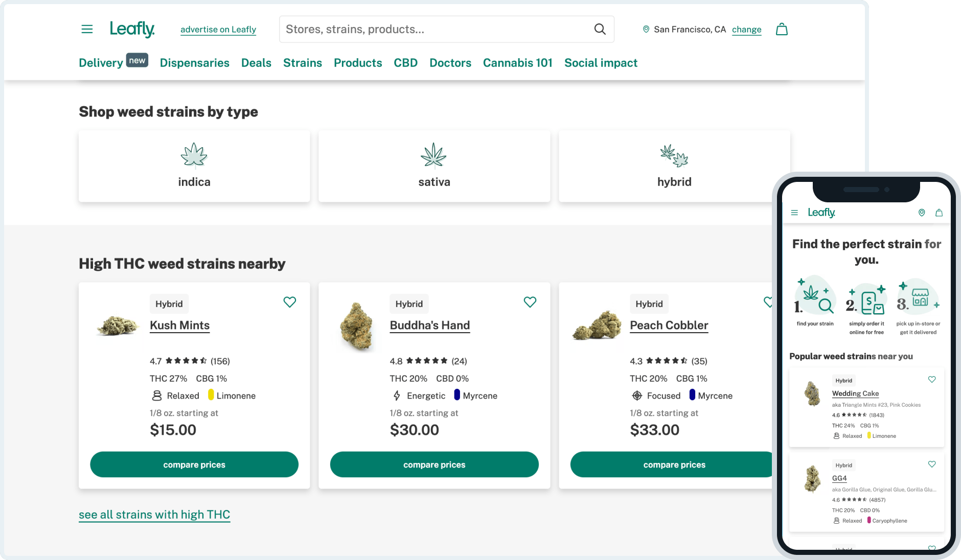Click the search magnifier icon
Viewport: 961px width, 560px height.
600,29
